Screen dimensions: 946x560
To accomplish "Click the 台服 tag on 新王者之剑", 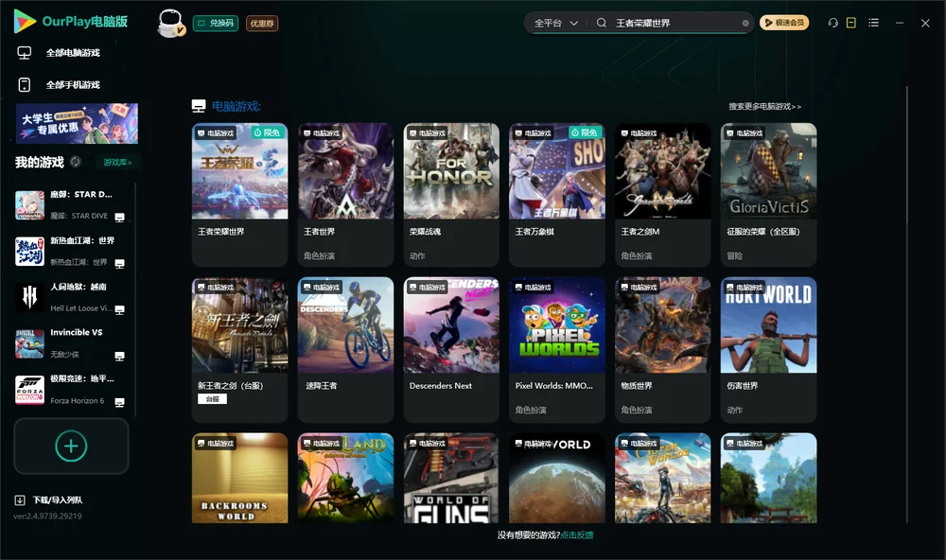I will pyautogui.click(x=212, y=399).
